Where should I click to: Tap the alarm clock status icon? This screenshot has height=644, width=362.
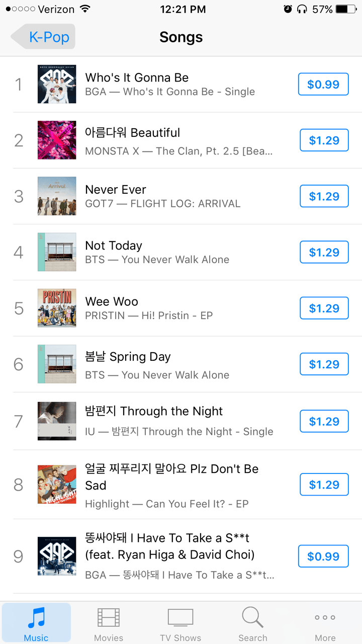(x=288, y=9)
